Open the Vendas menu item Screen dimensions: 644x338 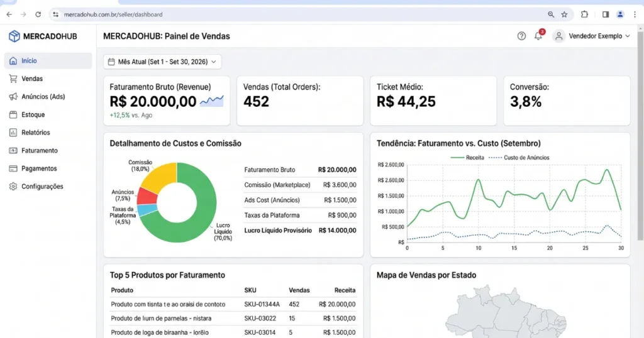tap(48, 79)
